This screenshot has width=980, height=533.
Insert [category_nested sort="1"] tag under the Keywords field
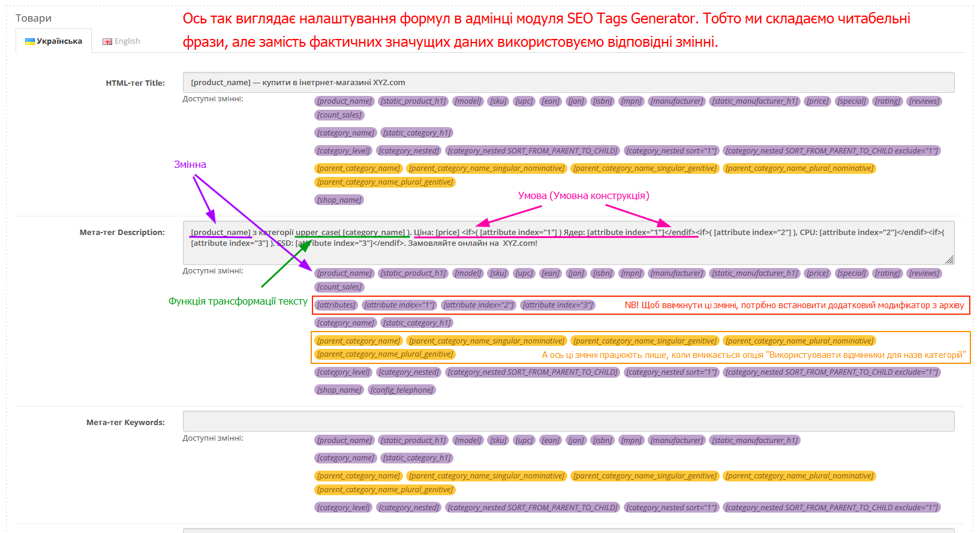pos(672,508)
